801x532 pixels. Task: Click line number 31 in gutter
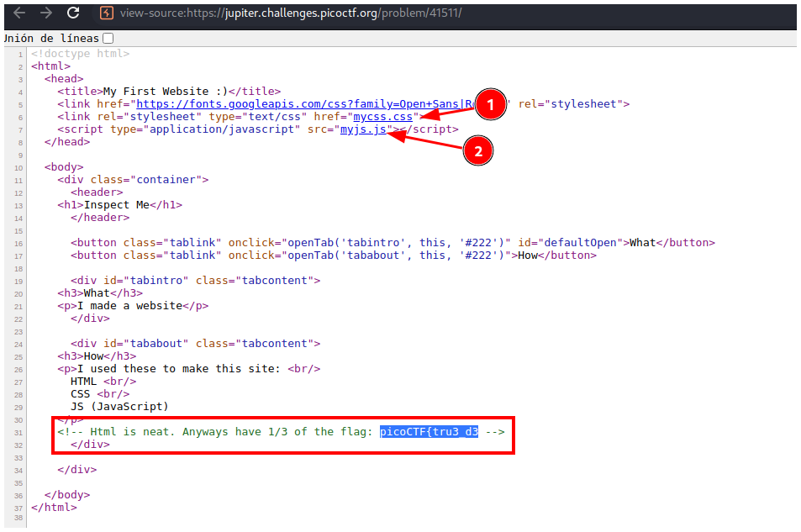pos(18,433)
